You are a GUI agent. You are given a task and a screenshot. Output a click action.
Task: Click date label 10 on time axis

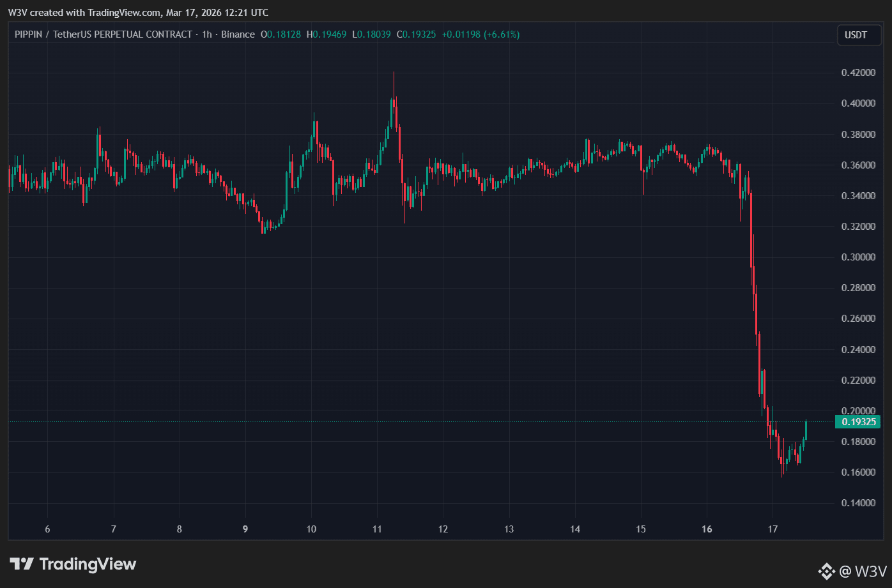[311, 529]
